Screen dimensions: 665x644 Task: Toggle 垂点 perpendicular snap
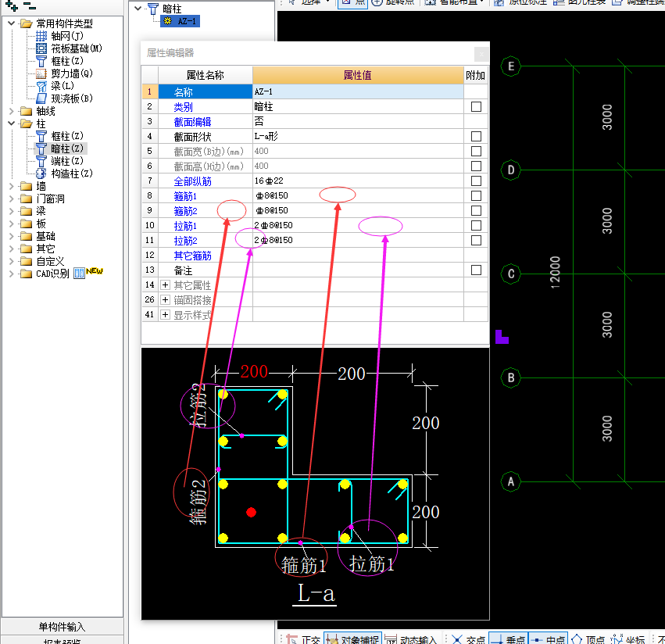508,639
